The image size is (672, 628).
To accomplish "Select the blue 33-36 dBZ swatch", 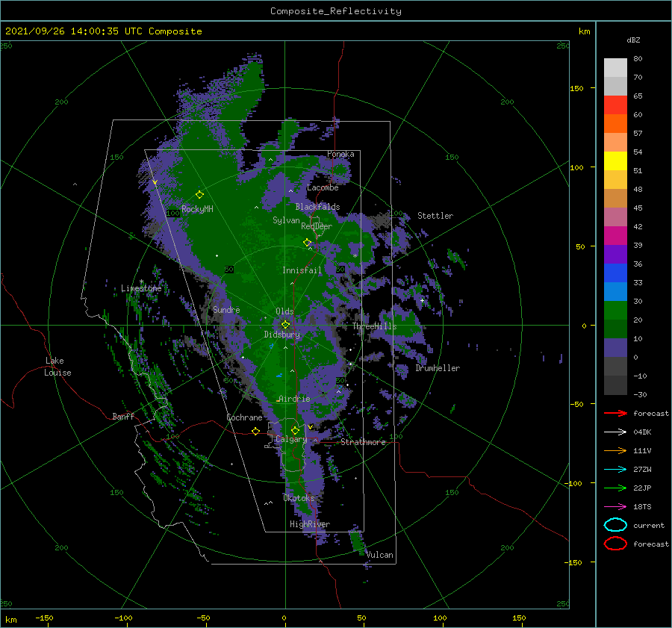I will tap(615, 273).
